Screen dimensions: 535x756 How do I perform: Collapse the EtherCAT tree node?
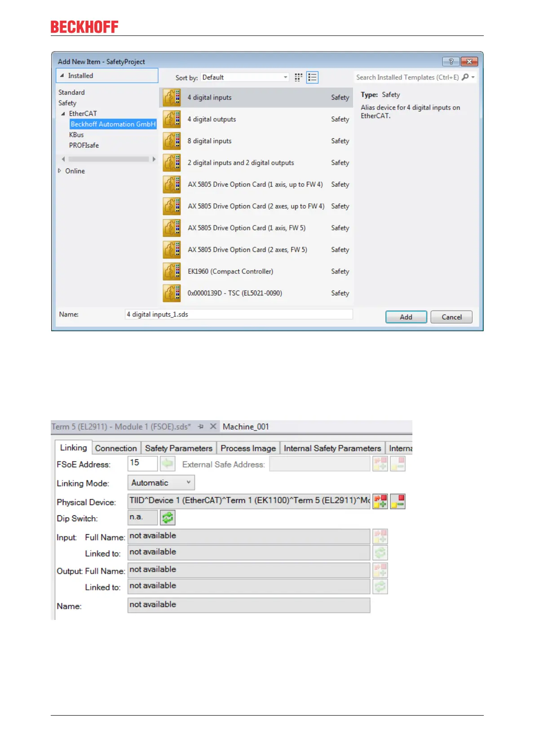(x=63, y=114)
